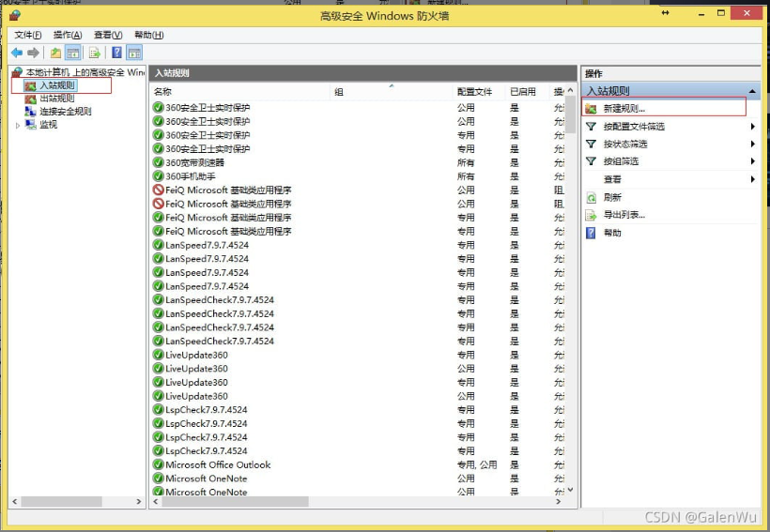Screen dimensions: 770x532
Task: Click 帮助 in the actions pane
Action: 612,233
